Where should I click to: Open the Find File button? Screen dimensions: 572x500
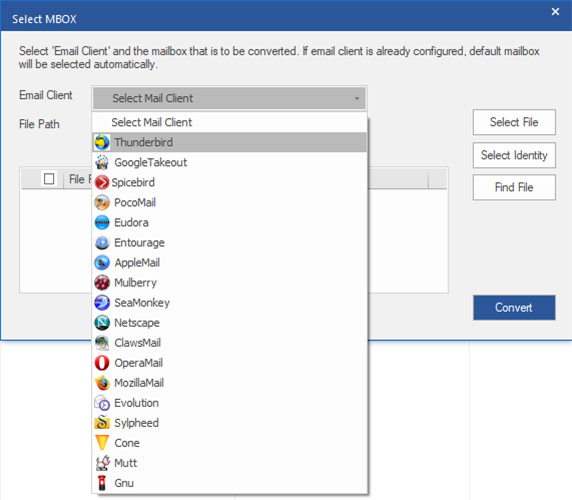coord(514,187)
